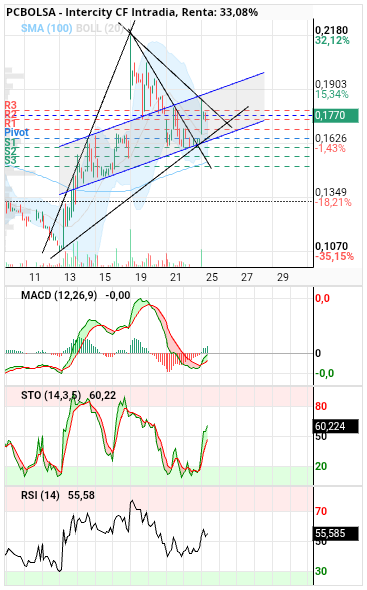367x590 pixels.
Task: Click the R1 resistance level label
Action: pyautogui.click(x=11, y=123)
